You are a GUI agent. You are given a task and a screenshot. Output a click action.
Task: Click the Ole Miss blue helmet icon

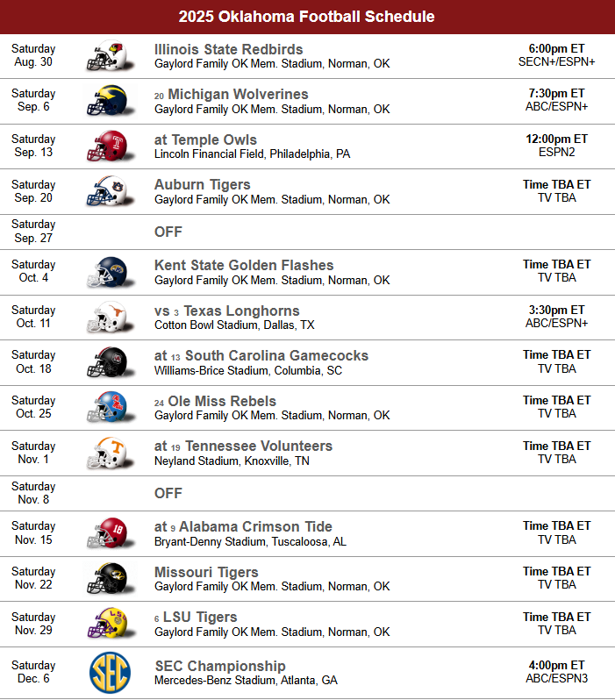(110, 408)
